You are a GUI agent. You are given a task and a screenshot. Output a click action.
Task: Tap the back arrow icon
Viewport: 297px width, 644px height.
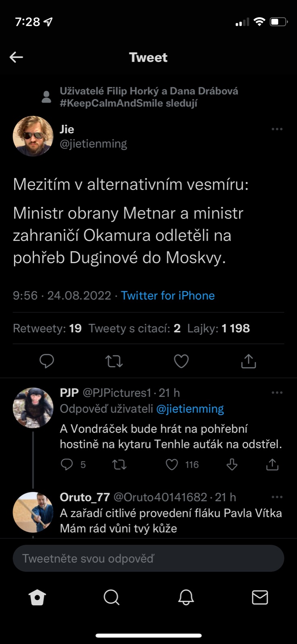[16, 57]
